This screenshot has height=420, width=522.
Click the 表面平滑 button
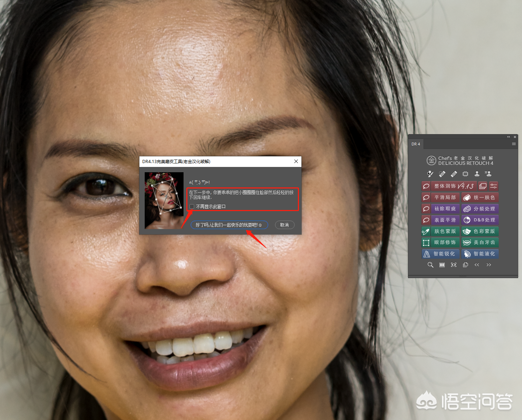tap(445, 220)
